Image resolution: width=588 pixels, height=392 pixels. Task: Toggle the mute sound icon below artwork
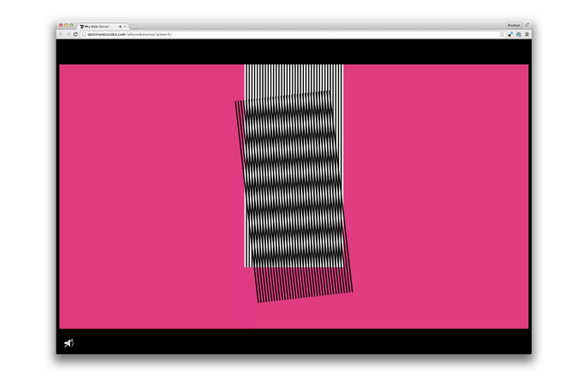tap(68, 343)
